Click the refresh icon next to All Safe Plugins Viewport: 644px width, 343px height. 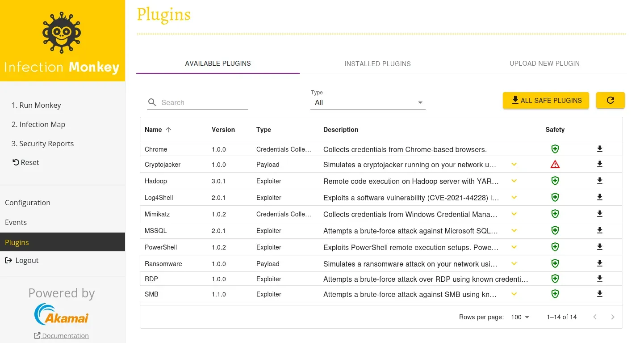pyautogui.click(x=611, y=100)
